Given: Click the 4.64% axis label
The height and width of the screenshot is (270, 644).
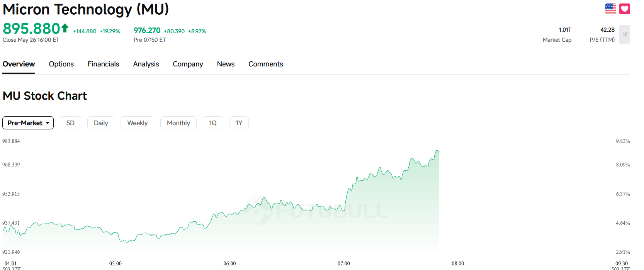Looking at the screenshot, I should pos(623,223).
